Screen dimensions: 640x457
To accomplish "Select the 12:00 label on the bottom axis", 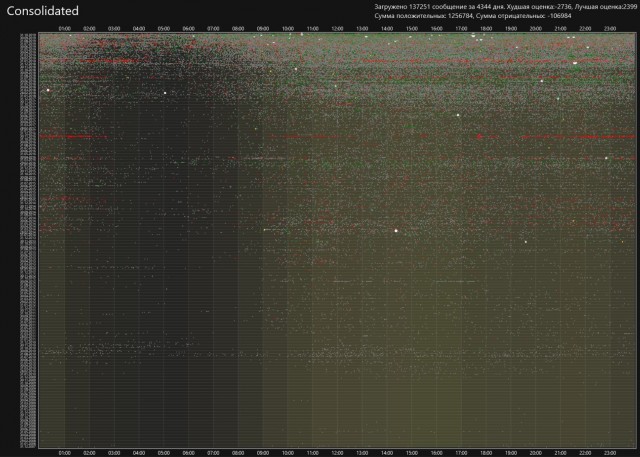I will (338, 453).
